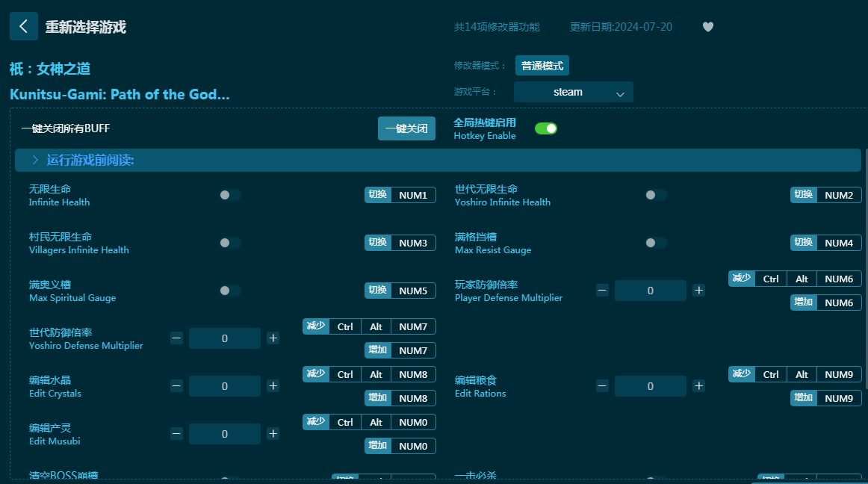868x484 pixels.
Task: Click the 一键关闭 button
Action: click(x=406, y=128)
